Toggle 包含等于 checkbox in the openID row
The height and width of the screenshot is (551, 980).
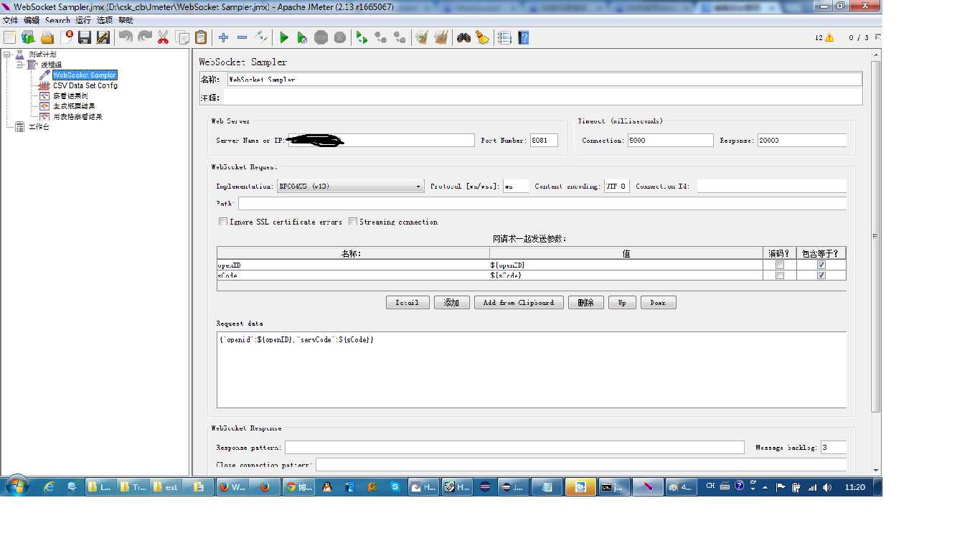point(821,265)
